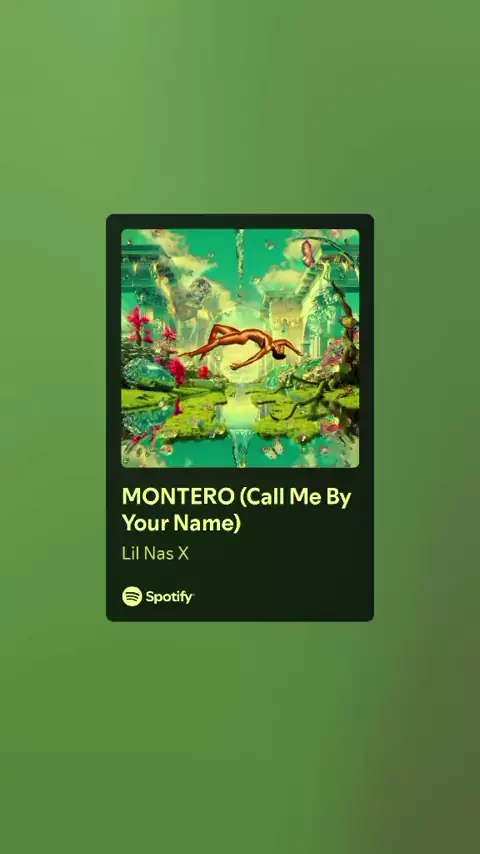This screenshot has width=480, height=854.
Task: Tap the Spotify wordmark text
Action: [169, 597]
